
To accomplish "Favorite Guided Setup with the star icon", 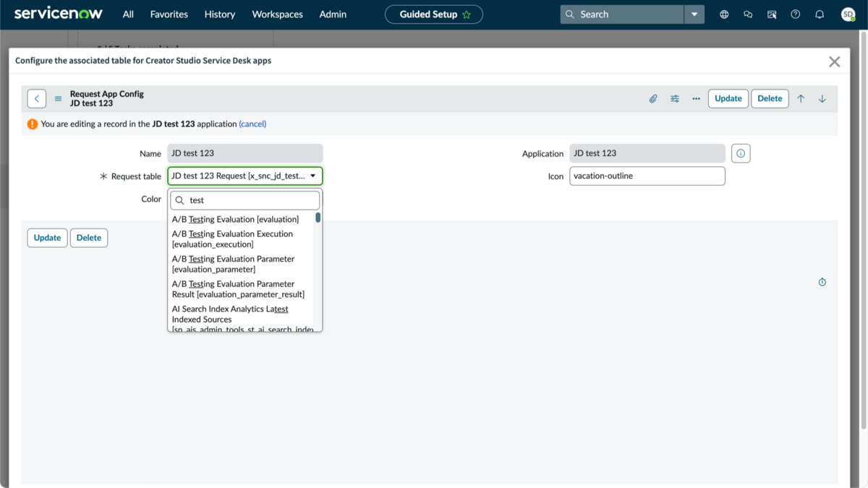I will [x=467, y=14].
